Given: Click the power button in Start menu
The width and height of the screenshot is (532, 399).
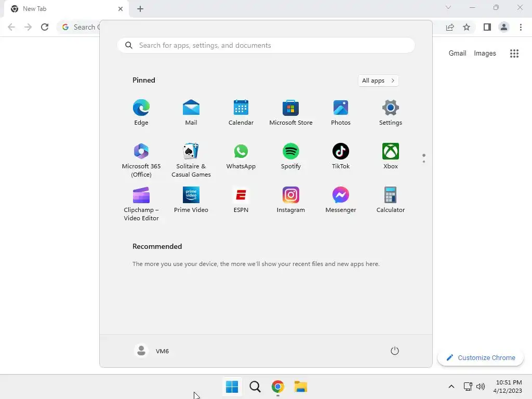Looking at the screenshot, I should click(395, 351).
